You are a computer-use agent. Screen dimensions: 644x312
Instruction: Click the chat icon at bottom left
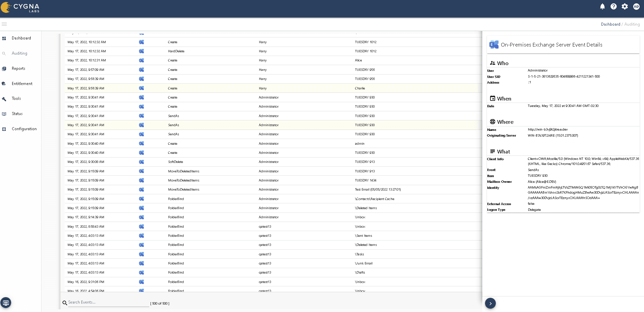6,302
